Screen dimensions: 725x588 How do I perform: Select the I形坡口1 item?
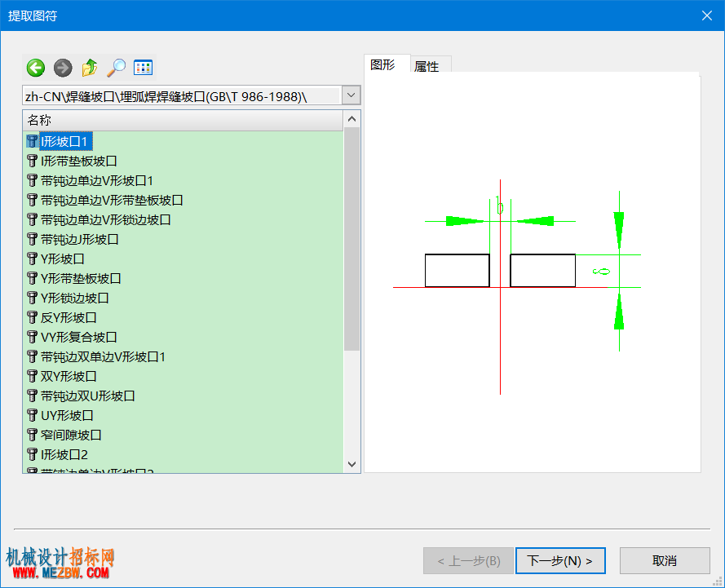pyautogui.click(x=64, y=141)
